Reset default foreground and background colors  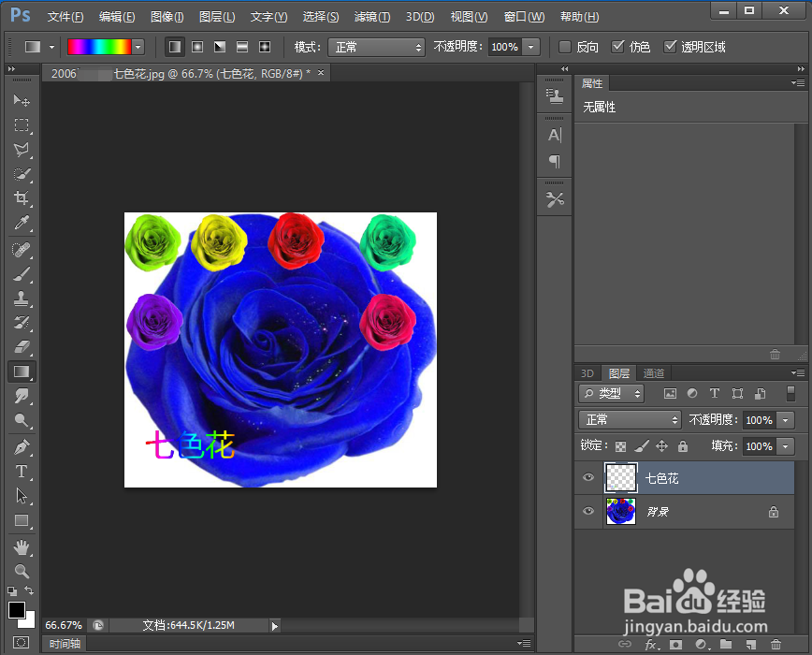[12, 590]
